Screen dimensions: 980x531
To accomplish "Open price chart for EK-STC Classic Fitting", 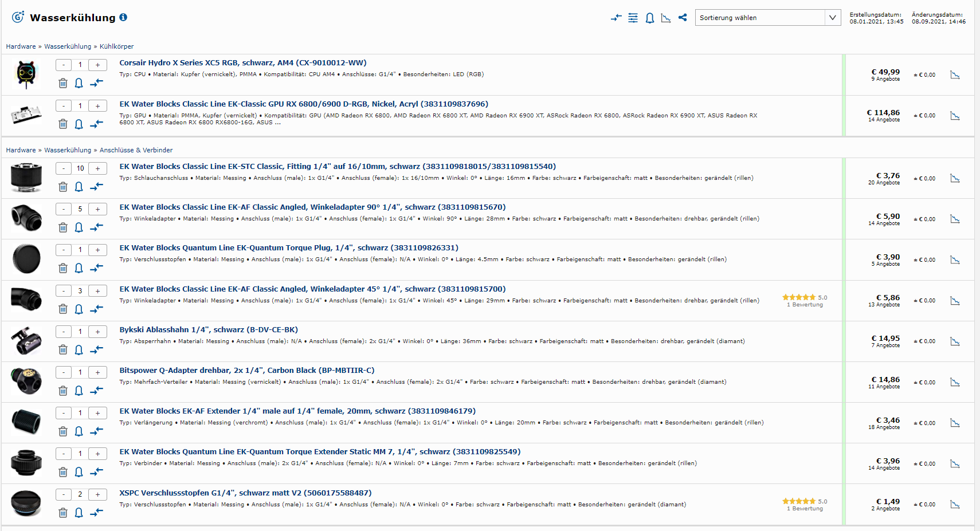I will coord(955,178).
